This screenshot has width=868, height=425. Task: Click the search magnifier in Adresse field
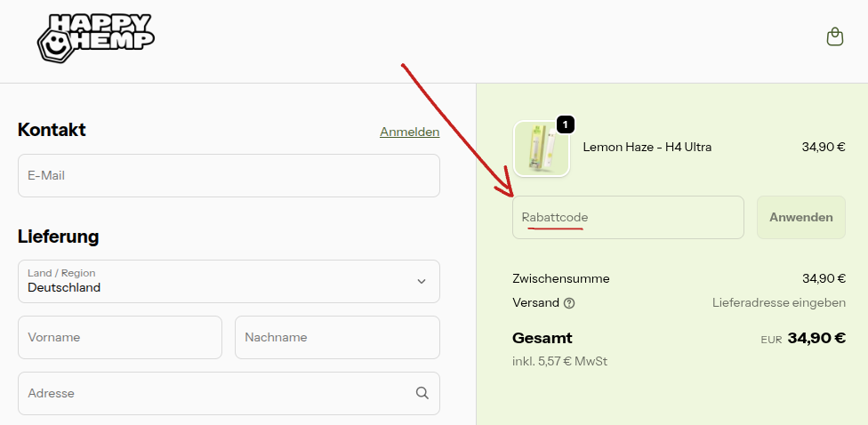click(422, 393)
